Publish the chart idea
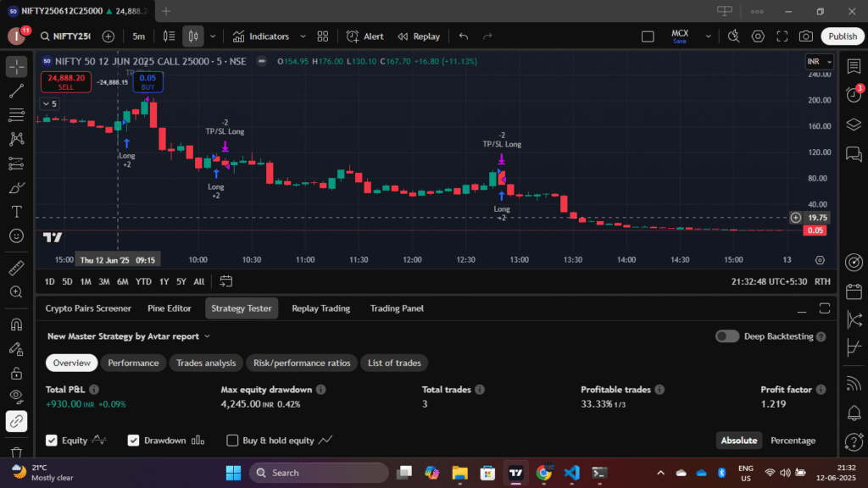 click(x=842, y=36)
